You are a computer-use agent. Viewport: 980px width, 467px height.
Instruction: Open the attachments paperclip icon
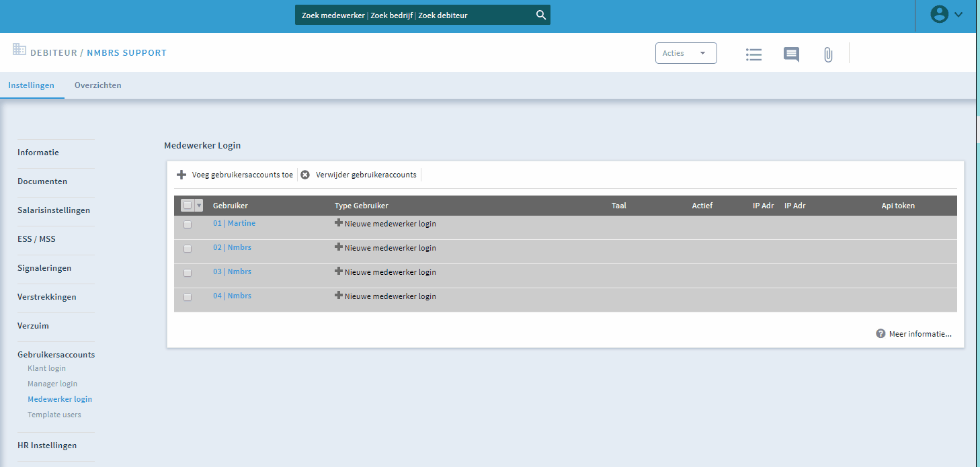point(828,54)
